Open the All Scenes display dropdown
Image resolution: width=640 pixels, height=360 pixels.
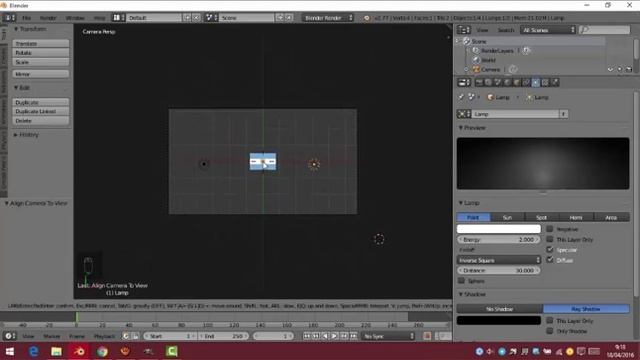548,30
